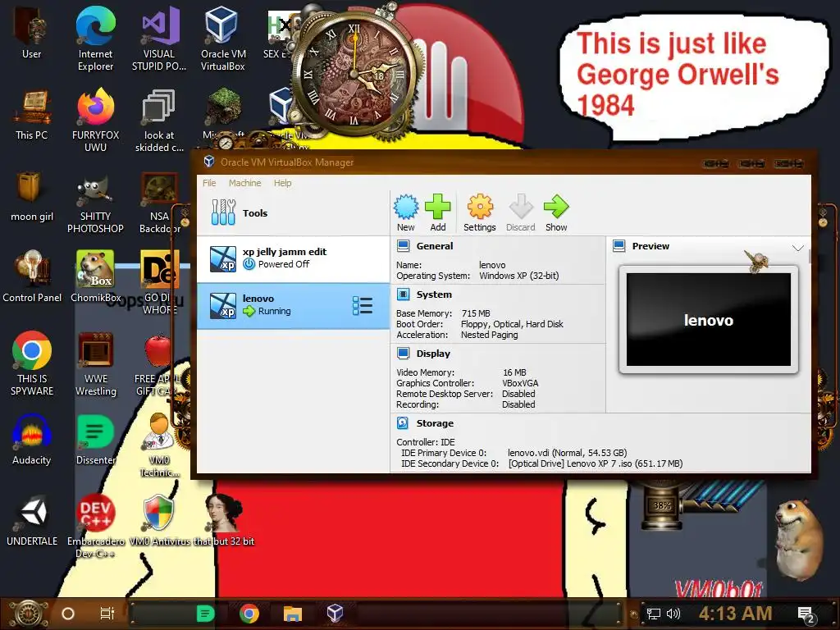Image resolution: width=840 pixels, height=630 pixels.
Task: Click the lenovo.vdi primary device entry
Action: (x=567, y=453)
